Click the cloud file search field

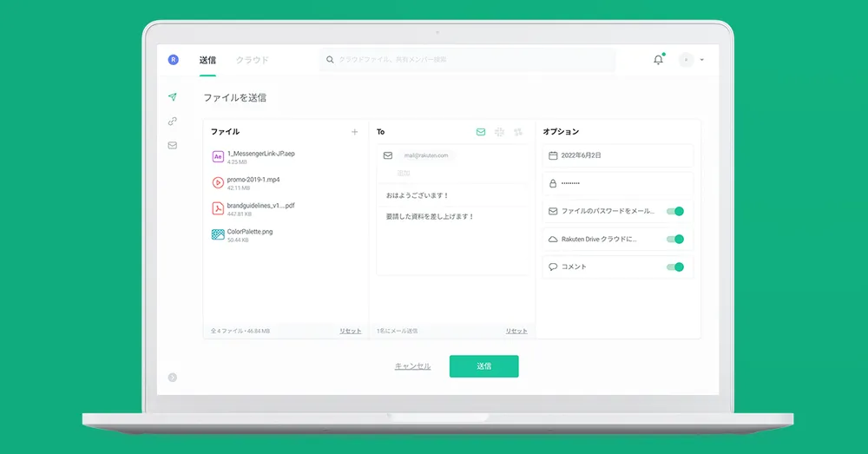(x=469, y=60)
